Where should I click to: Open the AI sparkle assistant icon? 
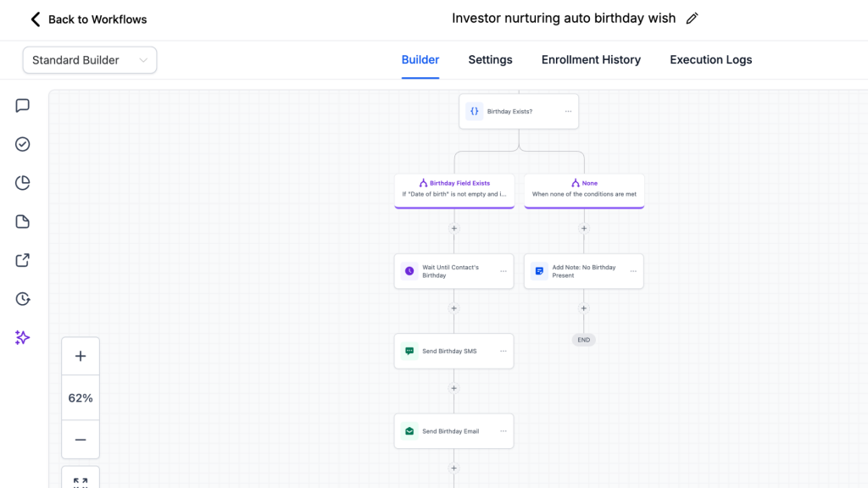[x=23, y=337]
